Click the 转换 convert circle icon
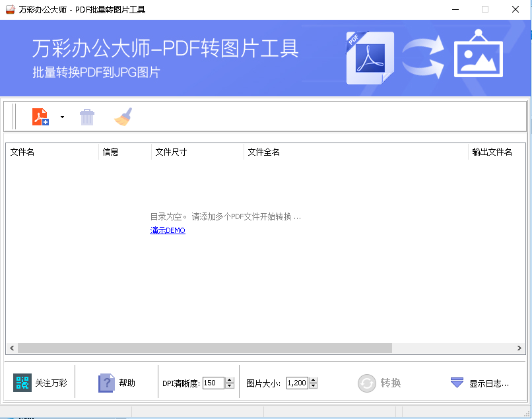 point(367,383)
